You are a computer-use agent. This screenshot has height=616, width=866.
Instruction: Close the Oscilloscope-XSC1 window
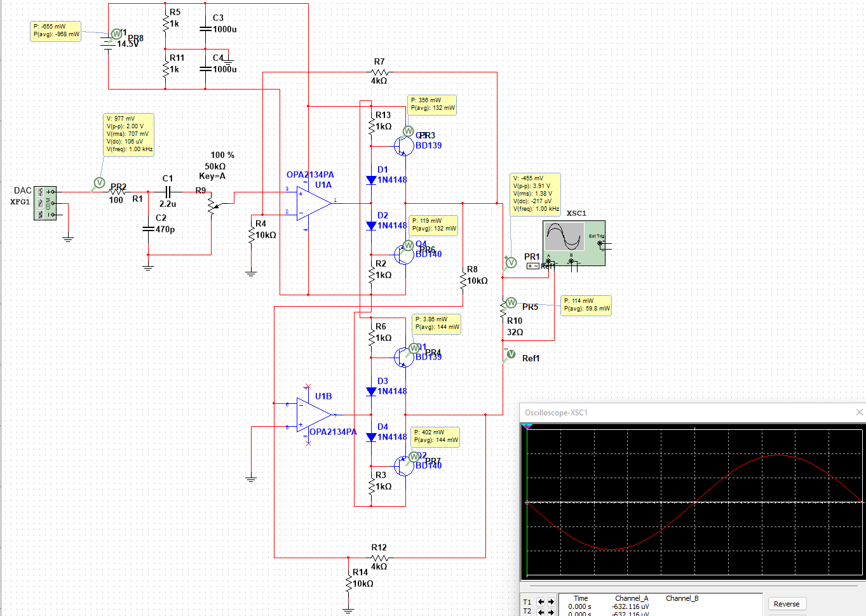[x=859, y=412]
